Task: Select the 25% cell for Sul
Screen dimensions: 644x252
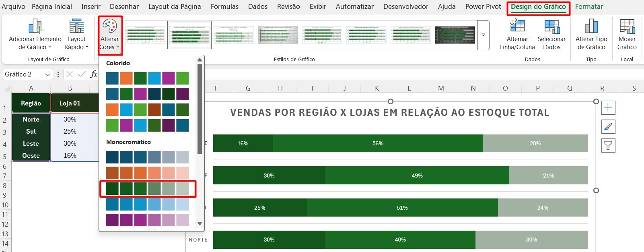Action: 70,131
